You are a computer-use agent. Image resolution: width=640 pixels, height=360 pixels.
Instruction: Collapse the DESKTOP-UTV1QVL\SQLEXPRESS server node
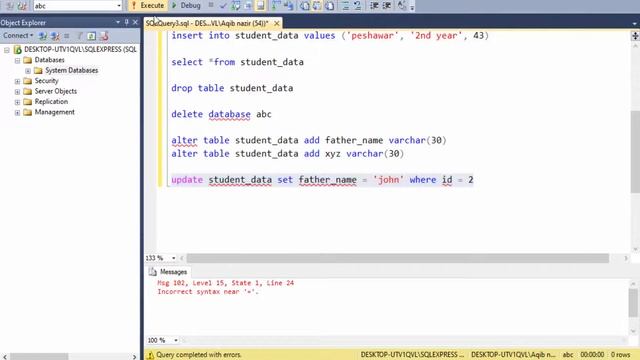7,50
